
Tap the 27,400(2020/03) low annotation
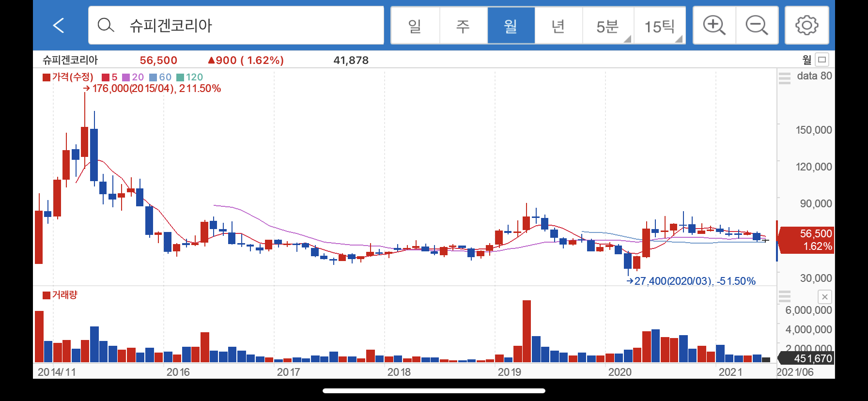pyautogui.click(x=691, y=281)
